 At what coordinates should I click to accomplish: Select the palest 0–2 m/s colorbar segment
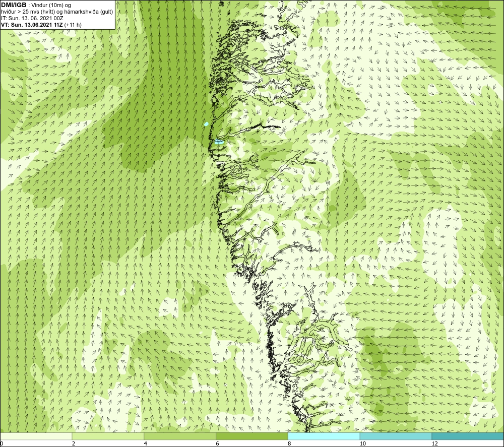pos(36,436)
